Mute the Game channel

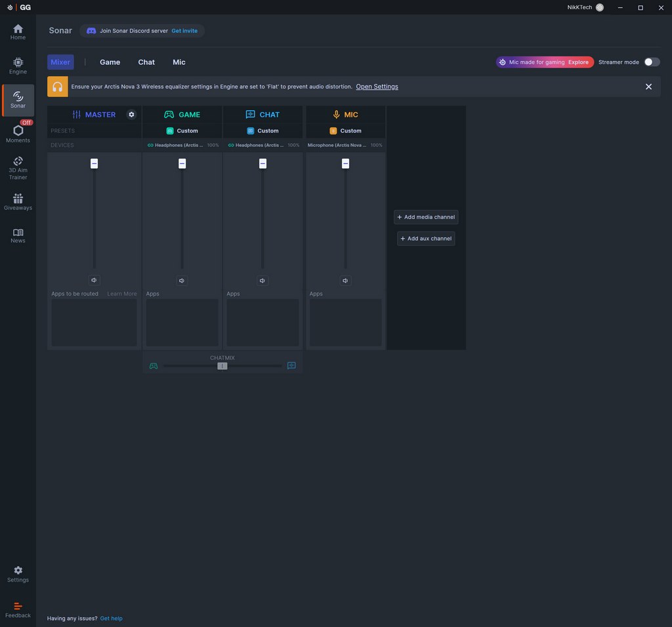point(182,281)
